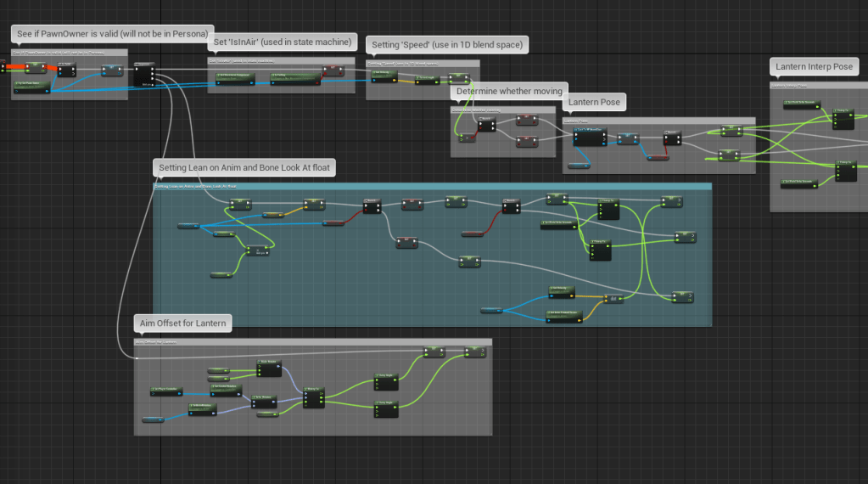The image size is (868, 484).
Task: Select the Try Get Pawn Owner node
Action: coord(31,84)
